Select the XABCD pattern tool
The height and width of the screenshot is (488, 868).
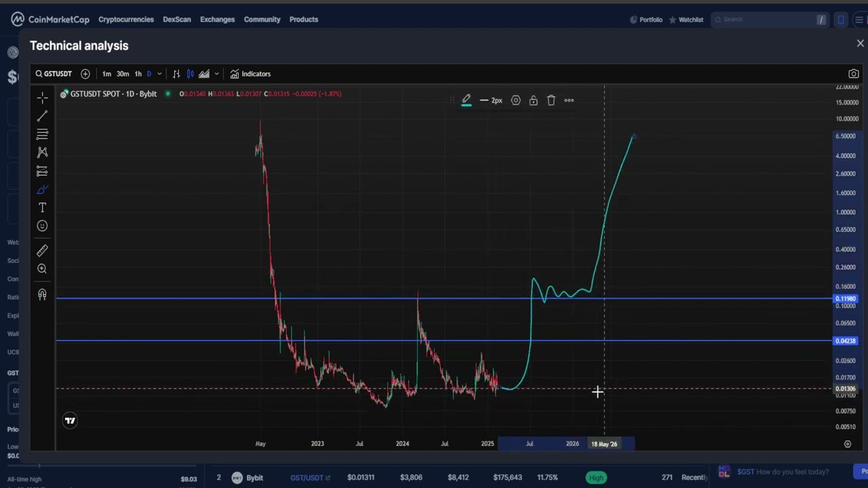42,152
